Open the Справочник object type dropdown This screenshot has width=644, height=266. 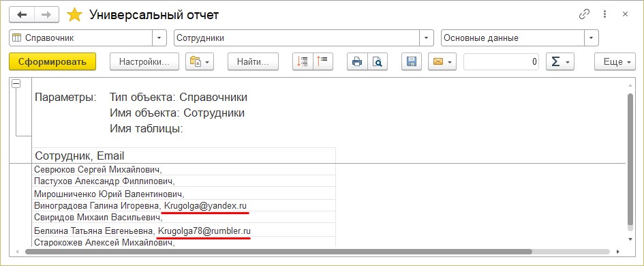[159, 38]
